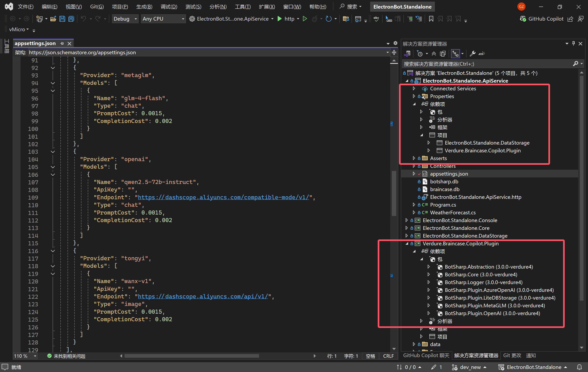Click the editor settings gear icon
The height and width of the screenshot is (372, 588).
point(395,43)
